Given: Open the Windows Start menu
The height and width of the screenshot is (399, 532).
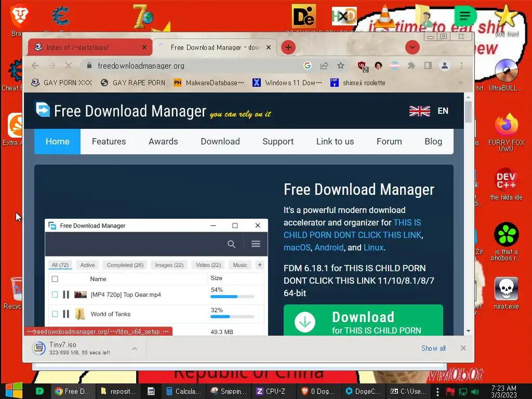Looking at the screenshot, I should (14, 391).
